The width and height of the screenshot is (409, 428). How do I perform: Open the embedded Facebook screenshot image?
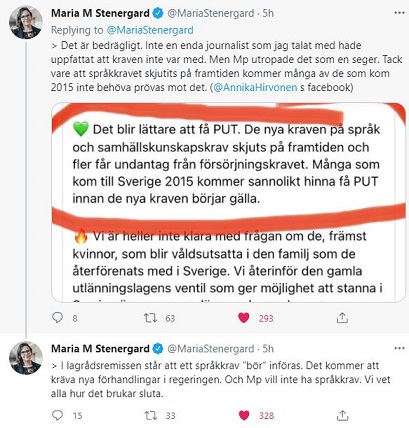tap(228, 202)
